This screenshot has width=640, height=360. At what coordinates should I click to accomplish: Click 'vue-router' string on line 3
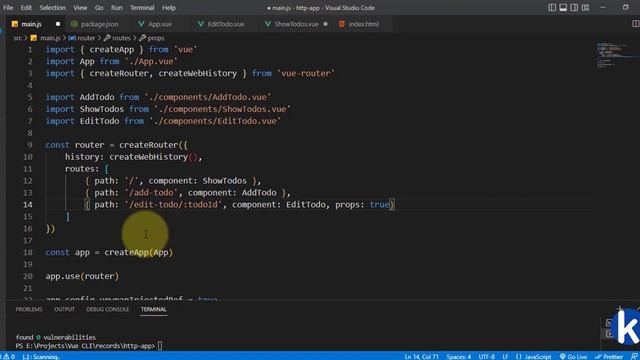click(x=306, y=73)
